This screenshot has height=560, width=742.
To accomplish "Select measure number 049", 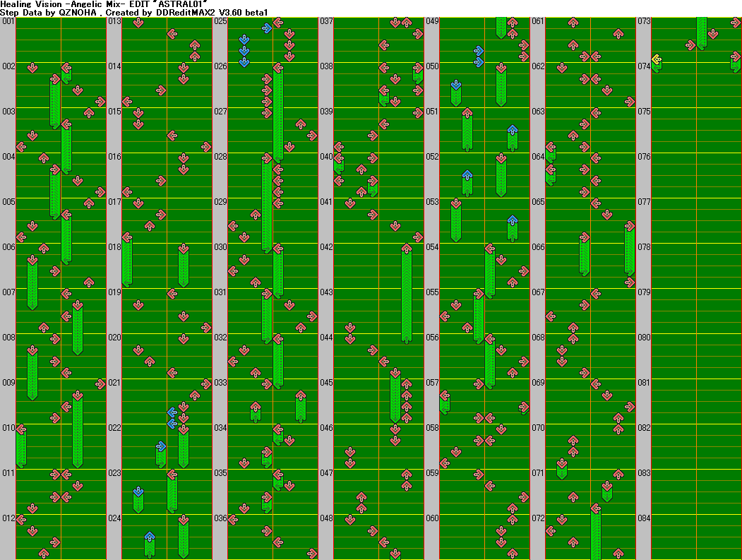I will pyautogui.click(x=432, y=21).
